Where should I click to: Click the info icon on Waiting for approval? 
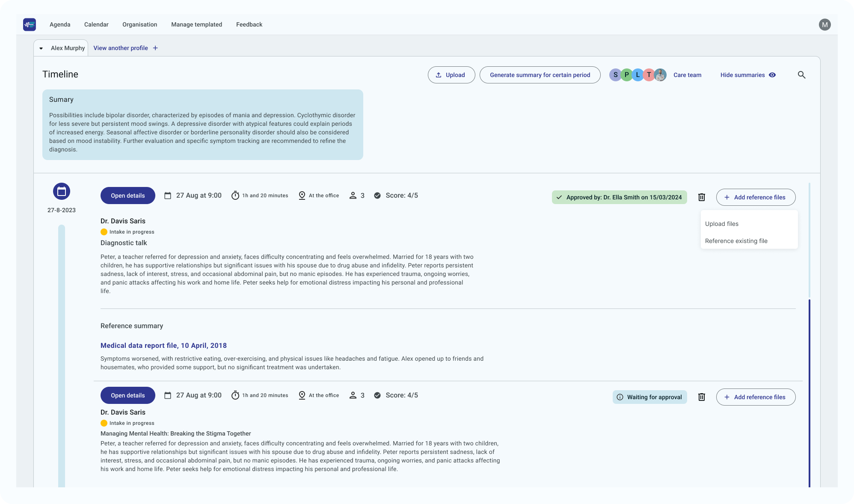(x=620, y=397)
